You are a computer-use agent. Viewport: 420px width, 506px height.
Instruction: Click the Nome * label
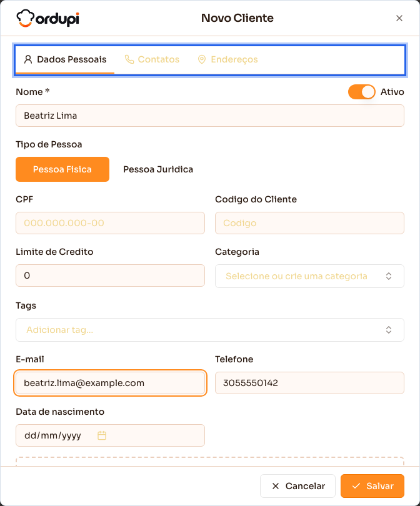pyautogui.click(x=32, y=92)
